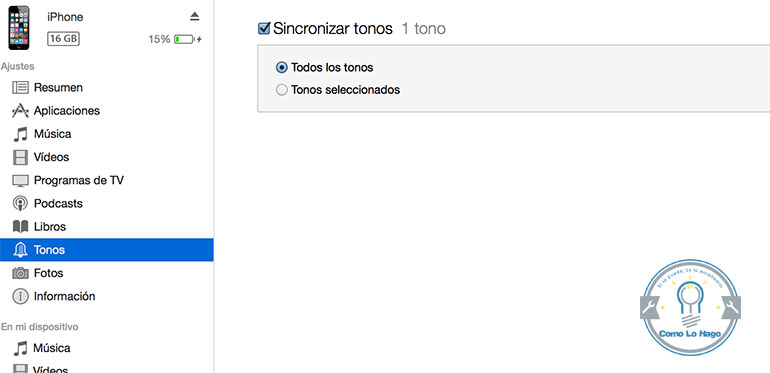Click the Resumen list icon
The image size is (770, 373).
(x=20, y=88)
